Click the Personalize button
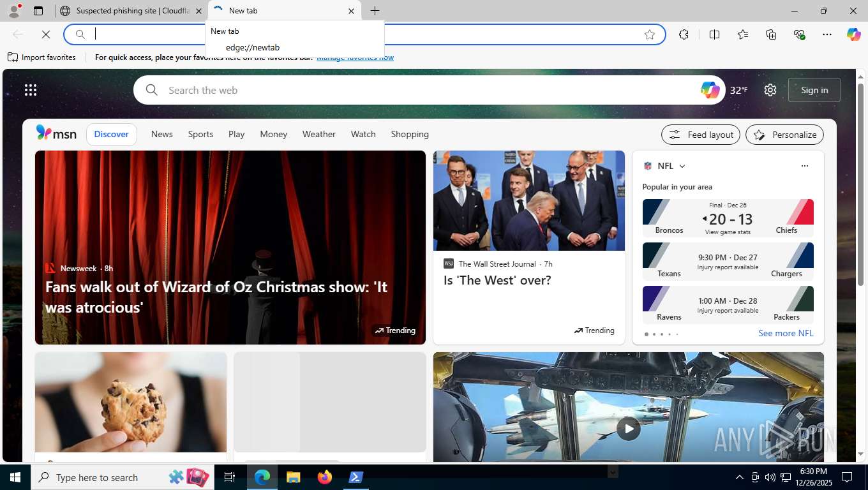This screenshot has width=868, height=490. pyautogui.click(x=785, y=135)
